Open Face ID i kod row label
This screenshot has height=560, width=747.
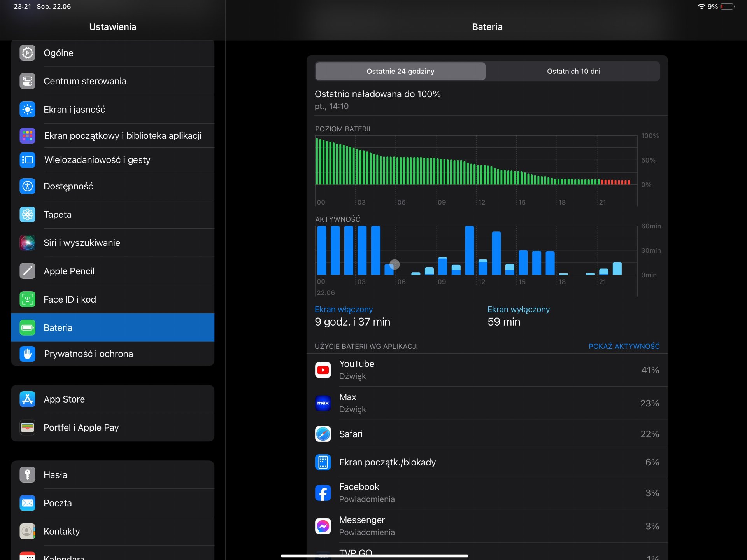(70, 299)
